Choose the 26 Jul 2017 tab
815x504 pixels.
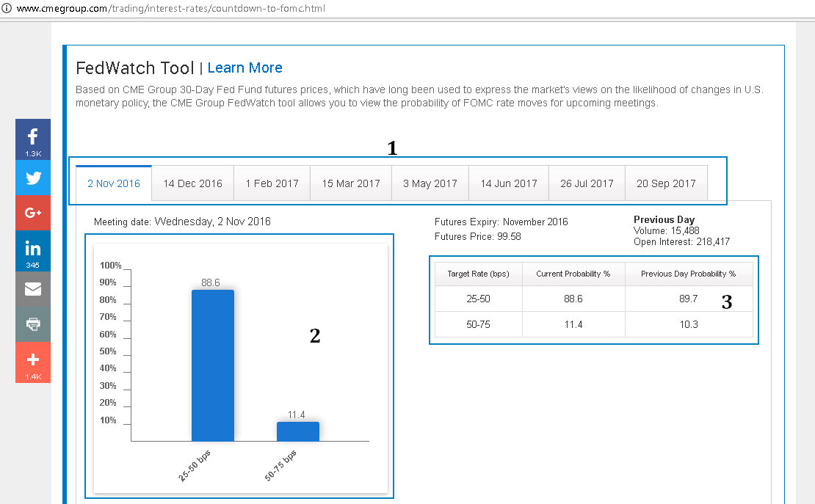(x=587, y=183)
